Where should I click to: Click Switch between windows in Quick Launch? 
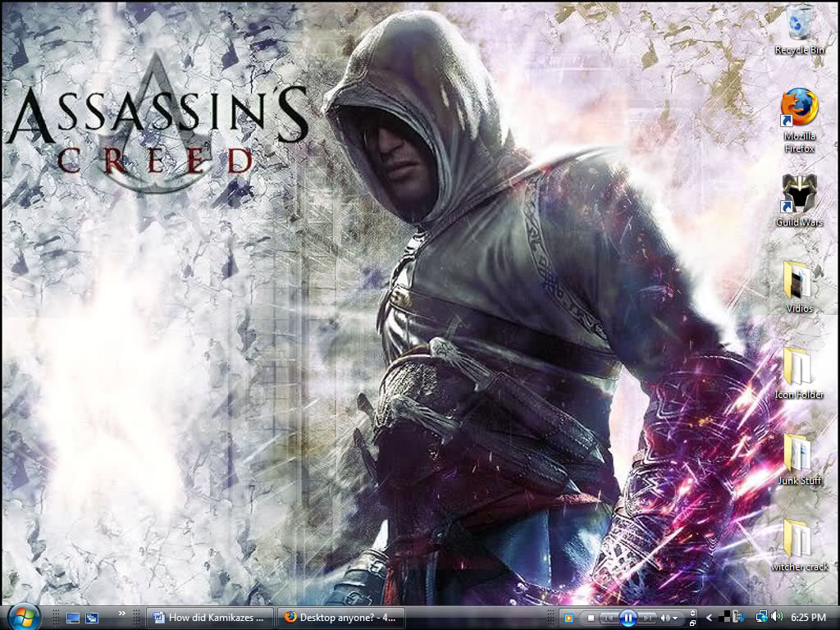92,618
